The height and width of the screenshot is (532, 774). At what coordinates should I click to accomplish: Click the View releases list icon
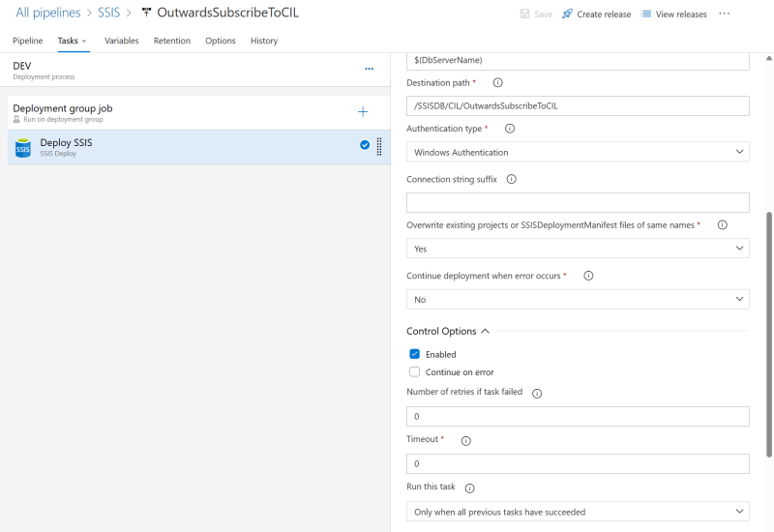coord(645,14)
